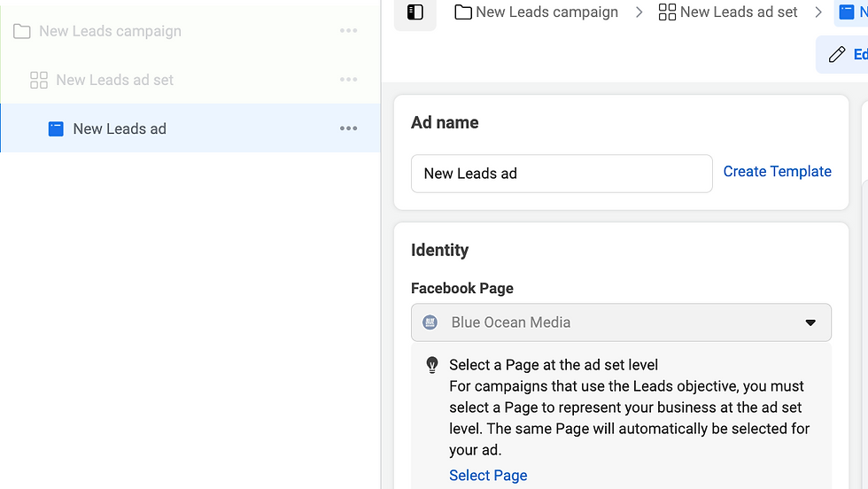Click the breadcrumb ad set grid icon
The image size is (868, 489).
click(667, 12)
